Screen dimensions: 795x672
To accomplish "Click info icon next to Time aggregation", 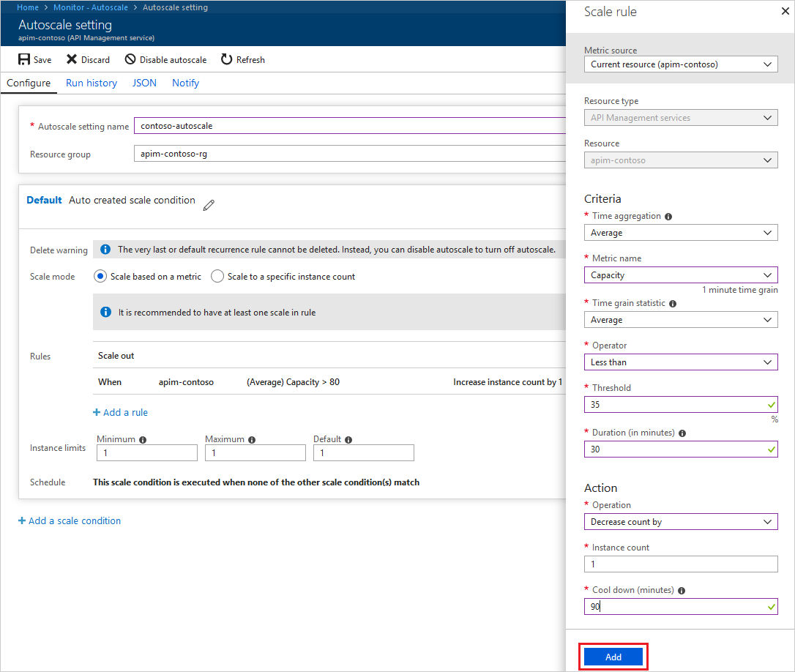I will coord(668,217).
